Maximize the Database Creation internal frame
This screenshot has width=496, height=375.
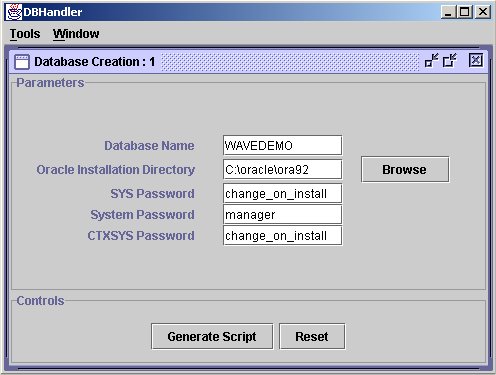(450, 61)
